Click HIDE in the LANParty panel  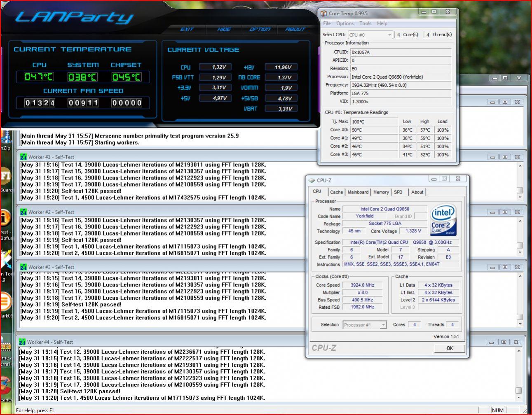[x=224, y=29]
